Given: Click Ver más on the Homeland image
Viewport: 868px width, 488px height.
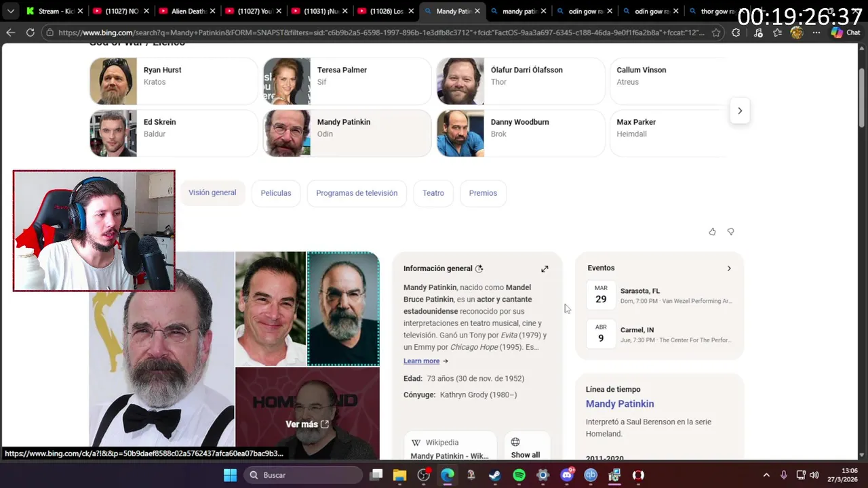Looking at the screenshot, I should (x=307, y=424).
